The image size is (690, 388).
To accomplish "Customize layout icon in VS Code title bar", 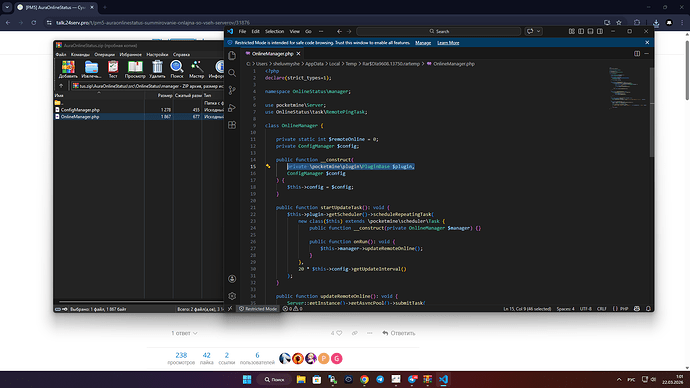I will click(x=571, y=31).
